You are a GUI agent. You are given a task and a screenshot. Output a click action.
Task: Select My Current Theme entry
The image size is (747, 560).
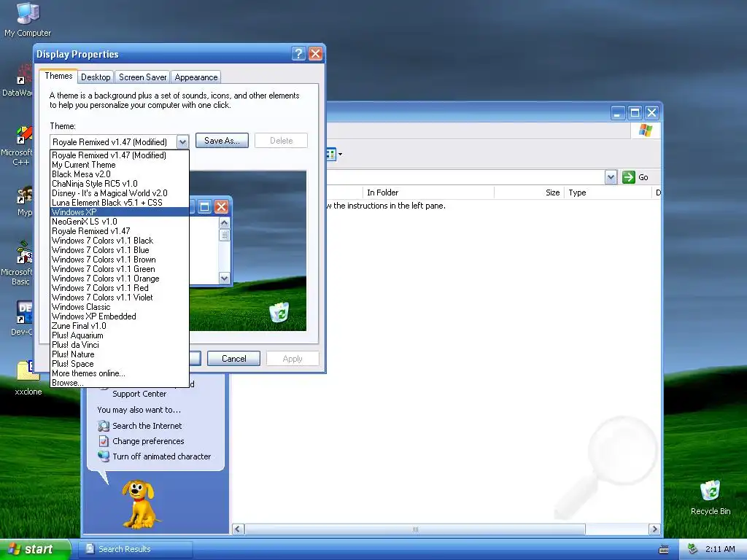coord(119,165)
